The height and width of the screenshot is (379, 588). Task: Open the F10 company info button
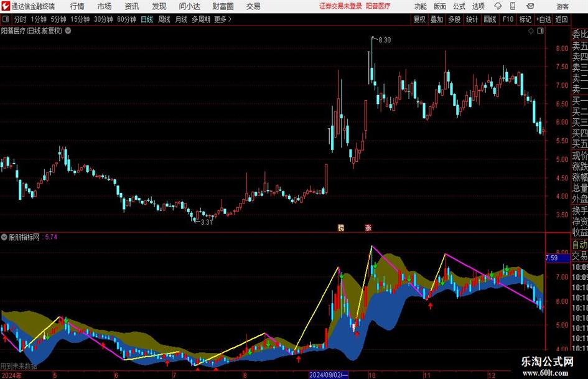point(508,19)
